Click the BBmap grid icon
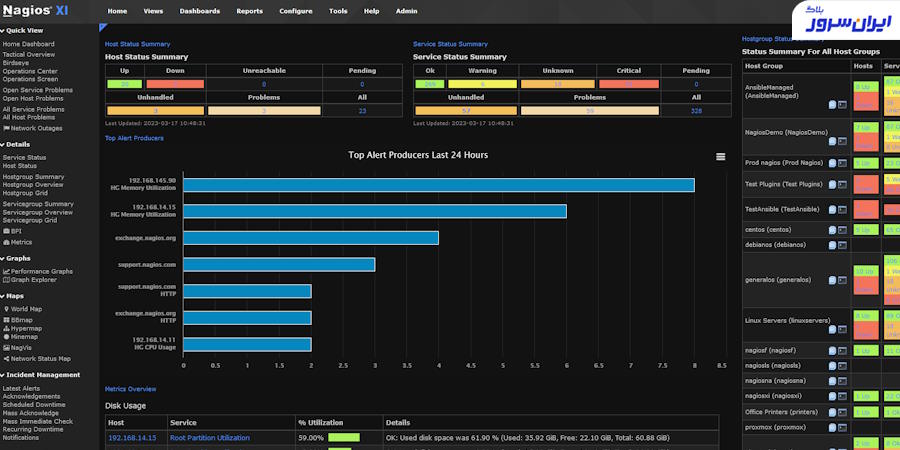This screenshot has width=900, height=450. tap(6, 320)
